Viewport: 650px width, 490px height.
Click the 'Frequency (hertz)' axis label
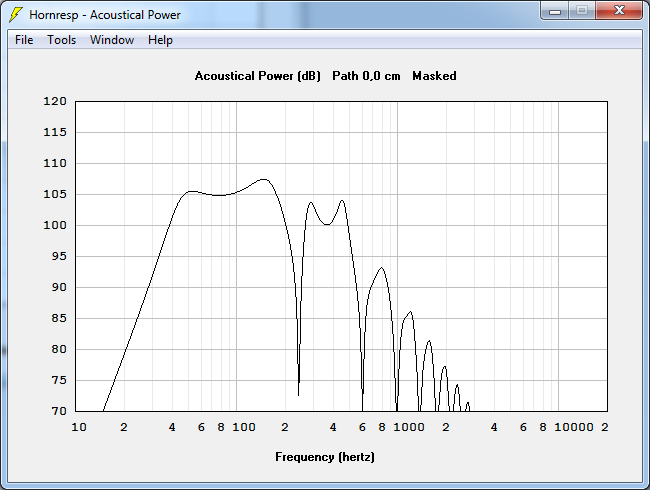(x=325, y=457)
